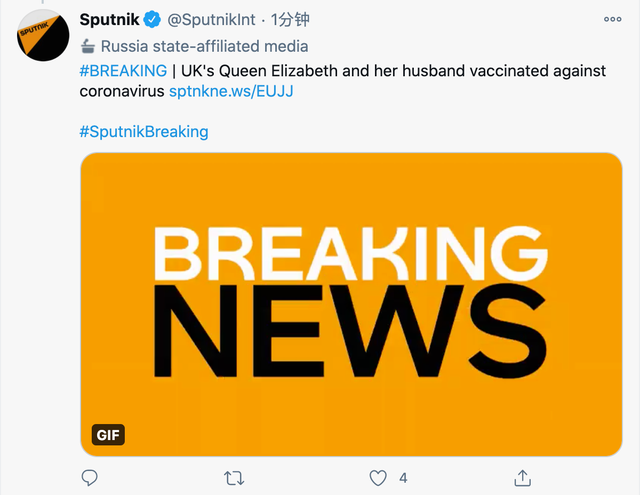640x495 pixels.
Task: Click the GIF badge on the image
Action: click(x=108, y=434)
